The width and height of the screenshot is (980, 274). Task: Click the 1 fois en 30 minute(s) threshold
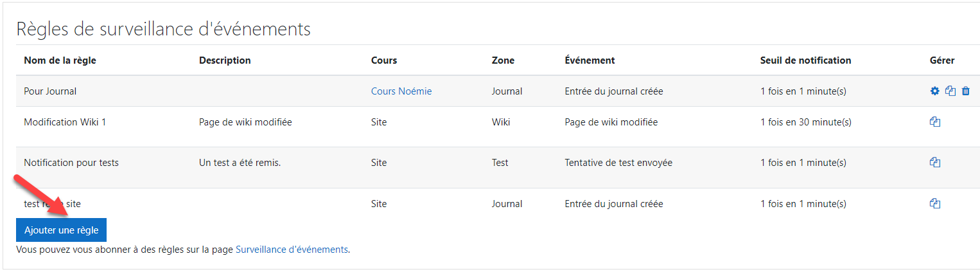[806, 122]
